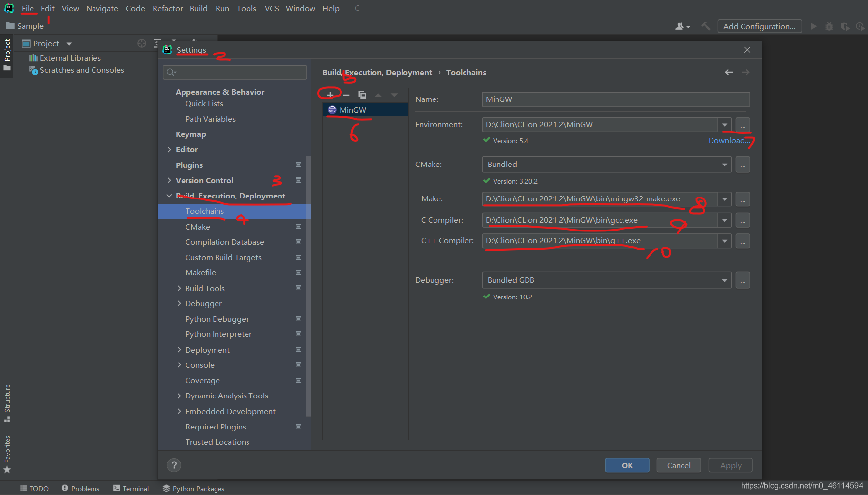Select Keymap in settings tree
This screenshot has height=495, width=868.
tap(191, 134)
